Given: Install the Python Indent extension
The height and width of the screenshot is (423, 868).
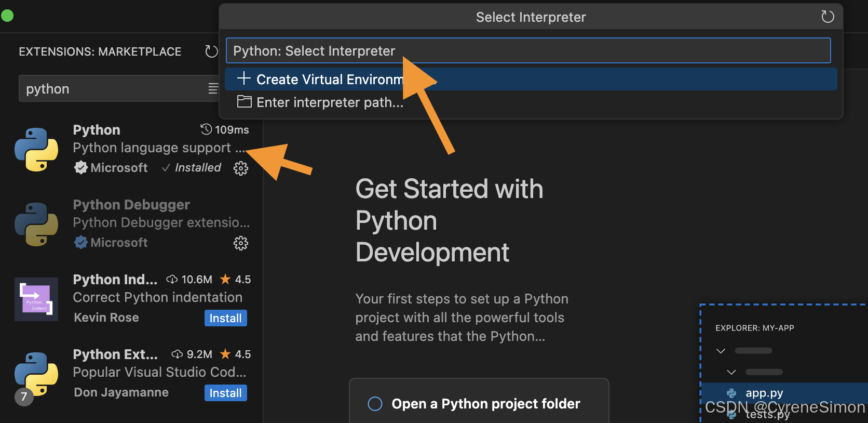Looking at the screenshot, I should [225, 318].
